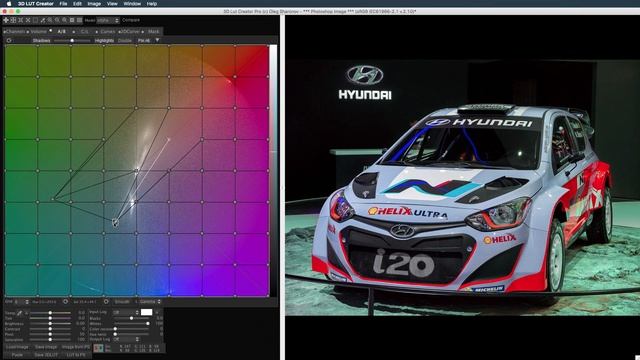Viewport: 640px width, 360px height.
Task: Open the Apple menu
Action: [x=9, y=4]
